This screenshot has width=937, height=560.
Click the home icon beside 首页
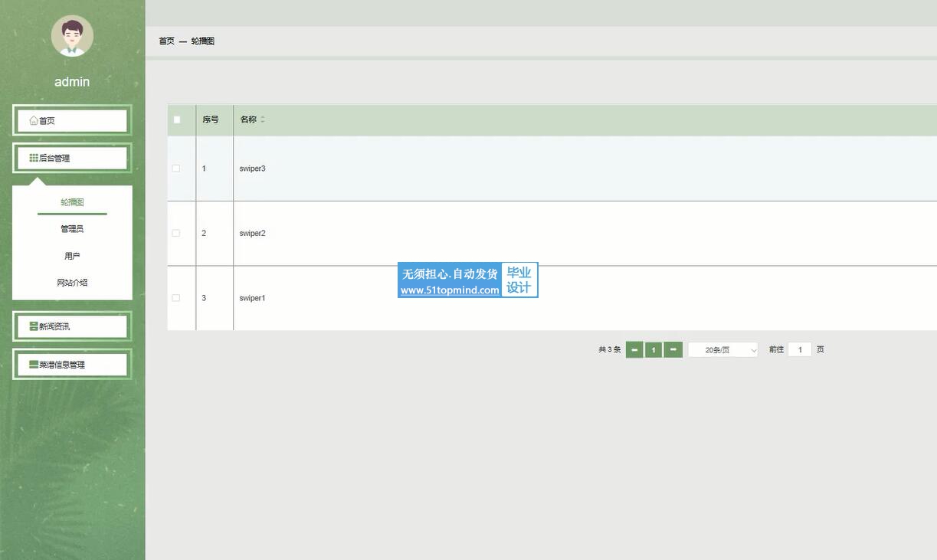coord(34,120)
